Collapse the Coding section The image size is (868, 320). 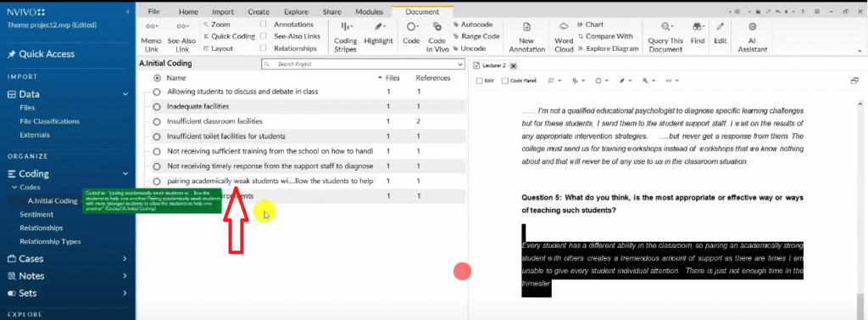point(125,174)
